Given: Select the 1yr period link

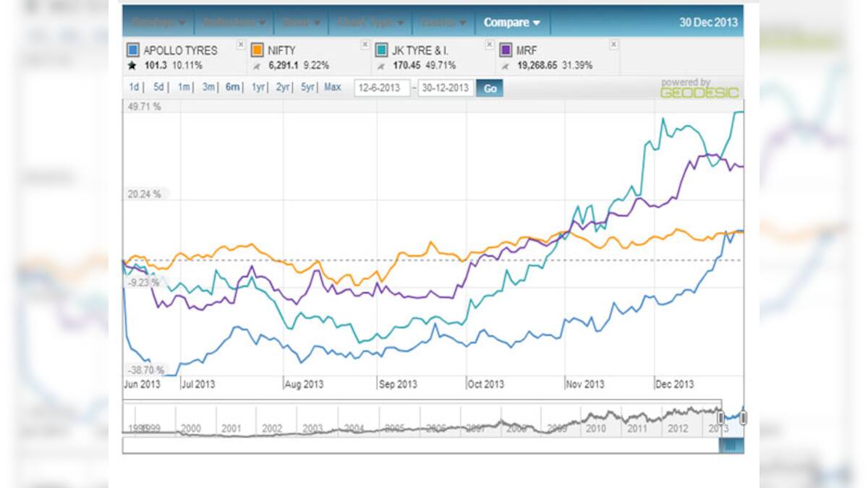Looking at the screenshot, I should (256, 87).
